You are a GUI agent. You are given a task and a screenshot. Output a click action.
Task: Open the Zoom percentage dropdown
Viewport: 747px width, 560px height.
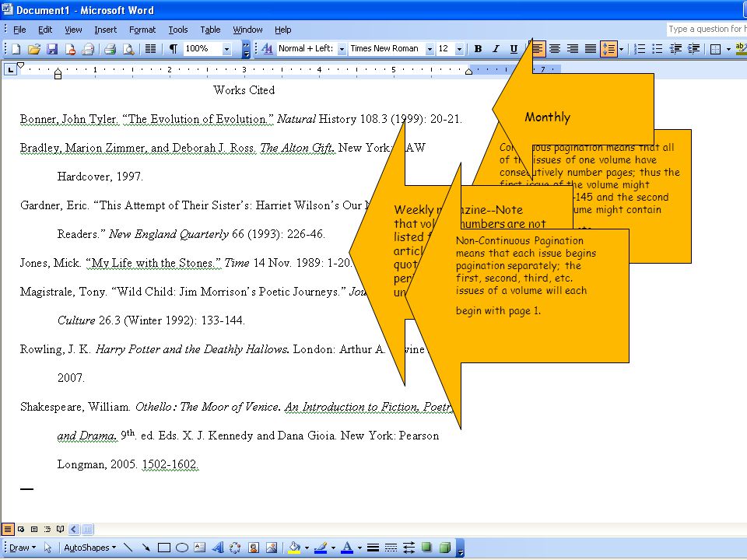[226, 49]
